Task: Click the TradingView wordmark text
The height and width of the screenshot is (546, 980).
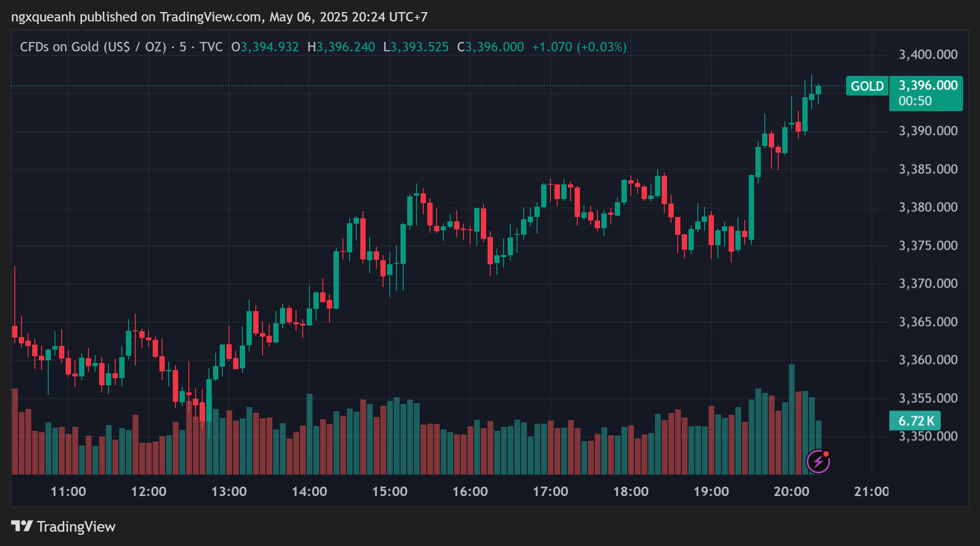Action: coord(76,527)
